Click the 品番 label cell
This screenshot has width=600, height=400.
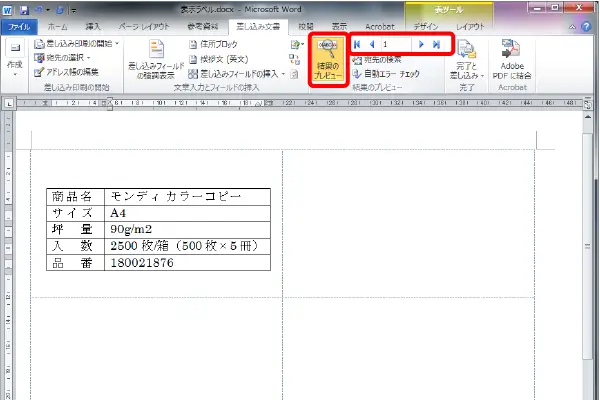pos(75,263)
